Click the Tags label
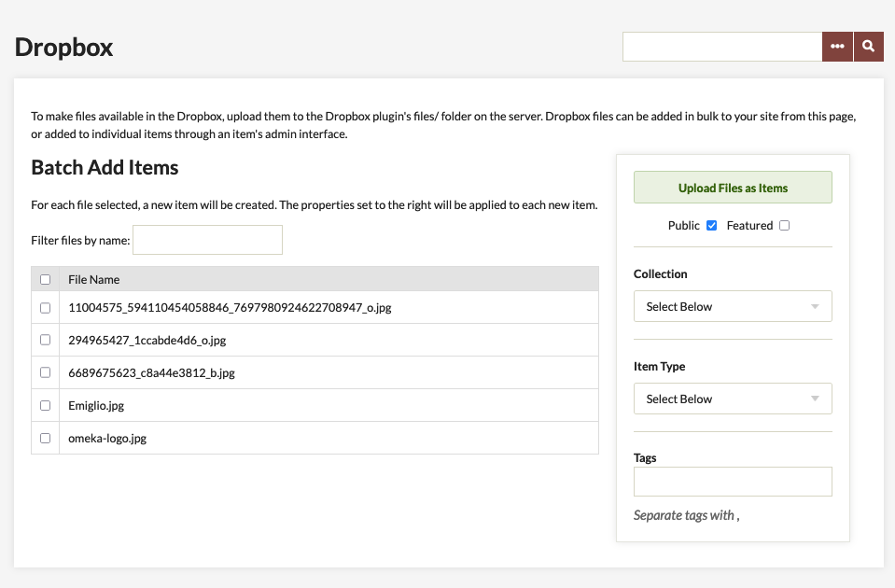The height and width of the screenshot is (588, 895). point(645,458)
